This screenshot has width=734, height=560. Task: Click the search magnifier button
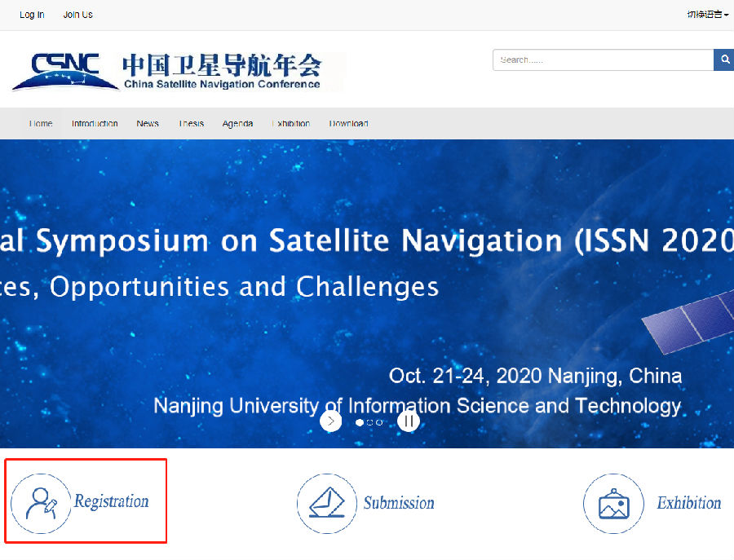[724, 60]
